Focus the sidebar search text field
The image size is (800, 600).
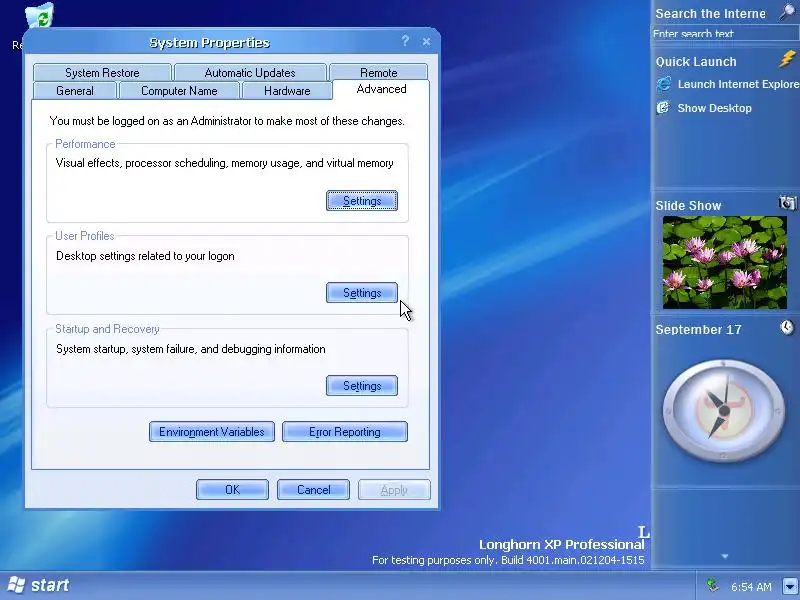pos(724,34)
